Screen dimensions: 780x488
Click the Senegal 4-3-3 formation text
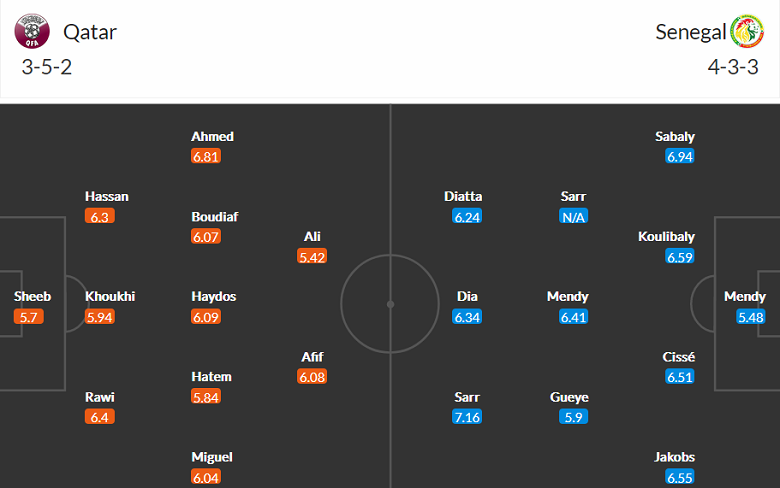(733, 68)
